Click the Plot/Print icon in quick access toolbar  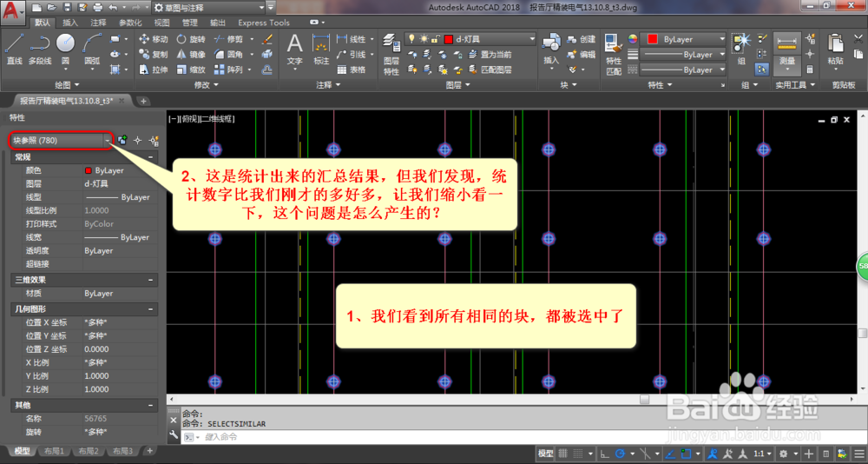pos(98,8)
